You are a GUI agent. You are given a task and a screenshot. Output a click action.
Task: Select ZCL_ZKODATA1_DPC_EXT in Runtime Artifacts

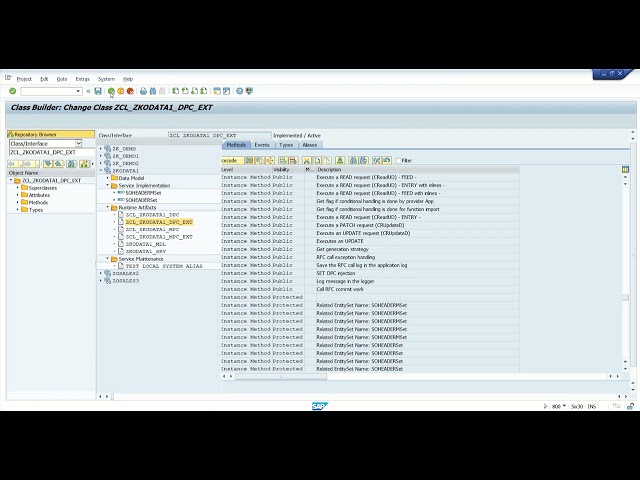(159, 222)
